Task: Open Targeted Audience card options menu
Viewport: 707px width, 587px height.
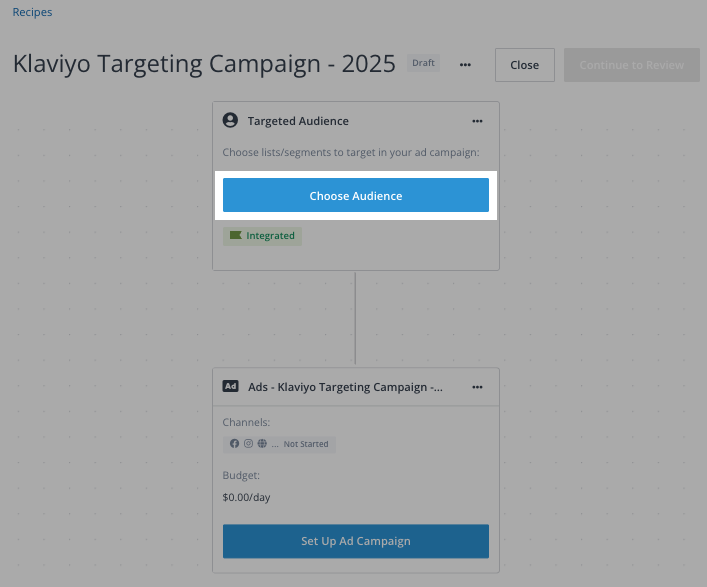Action: (x=477, y=121)
